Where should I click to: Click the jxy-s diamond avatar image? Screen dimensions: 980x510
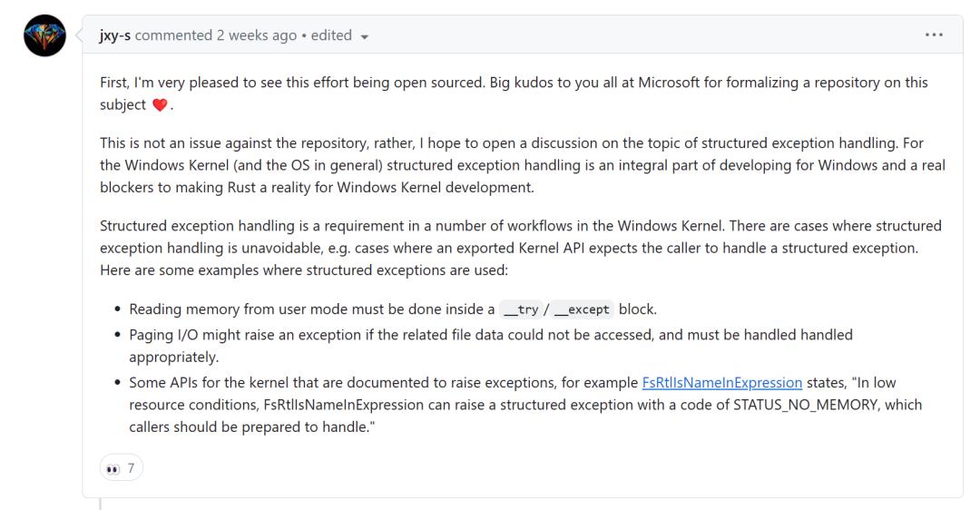[45, 35]
